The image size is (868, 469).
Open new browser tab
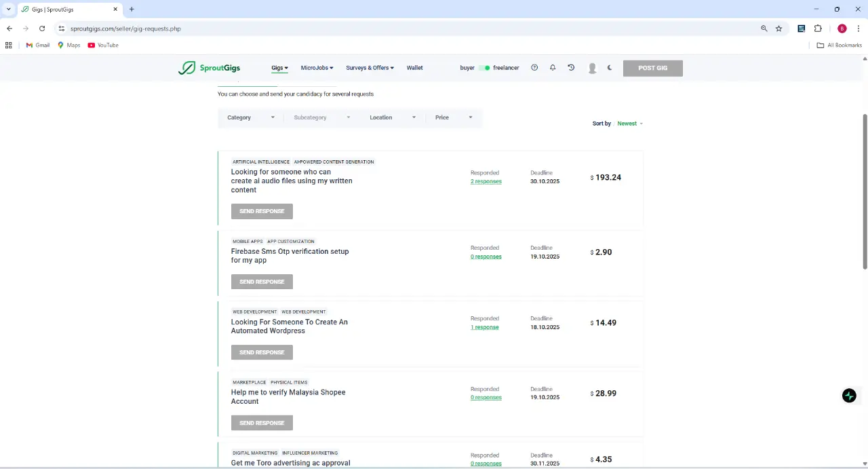tap(132, 10)
